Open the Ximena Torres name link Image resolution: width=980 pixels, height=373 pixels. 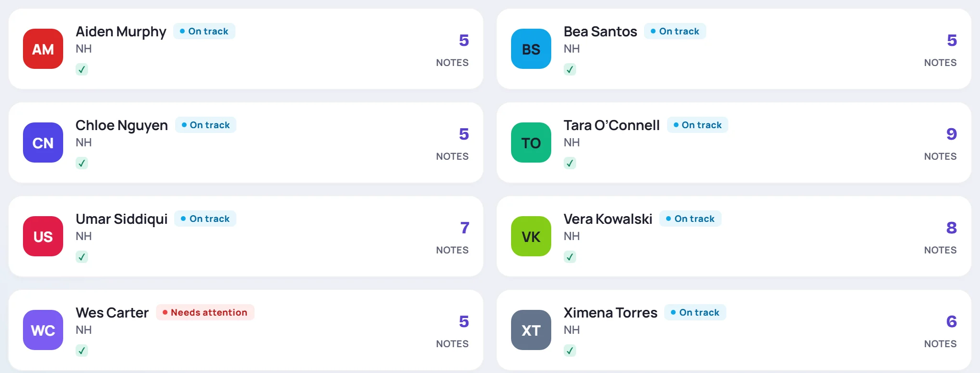click(611, 313)
